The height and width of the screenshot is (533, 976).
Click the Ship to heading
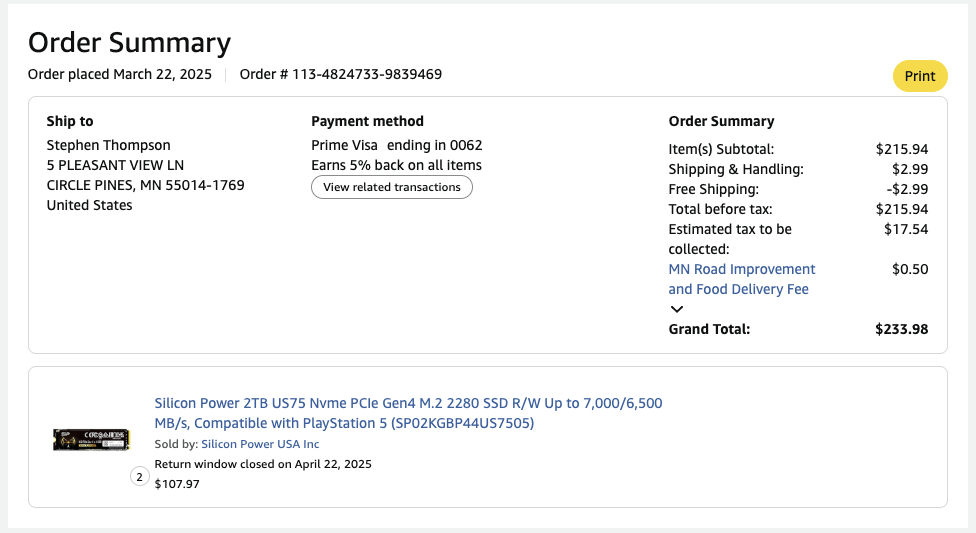[70, 121]
